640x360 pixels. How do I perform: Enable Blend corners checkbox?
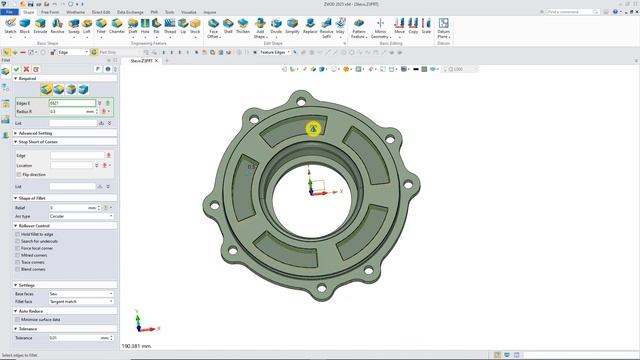pyautogui.click(x=18, y=269)
